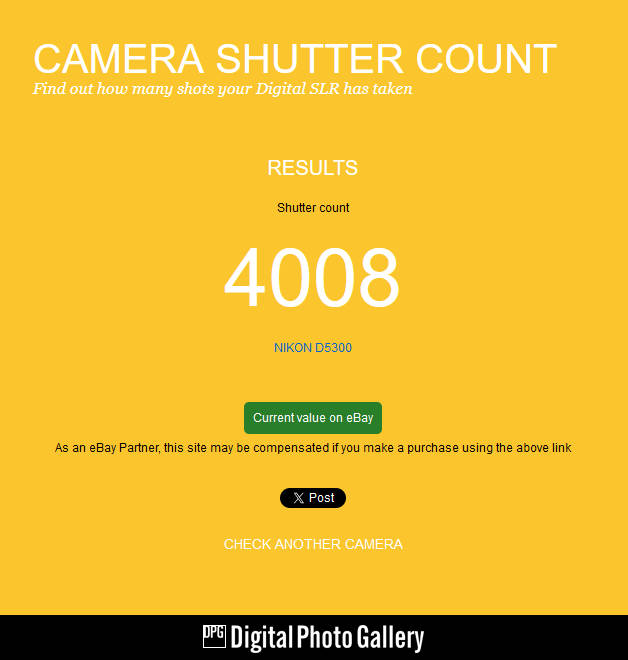
Task: Click the Digital Photo Gallery wordmark
Action: coord(327,638)
